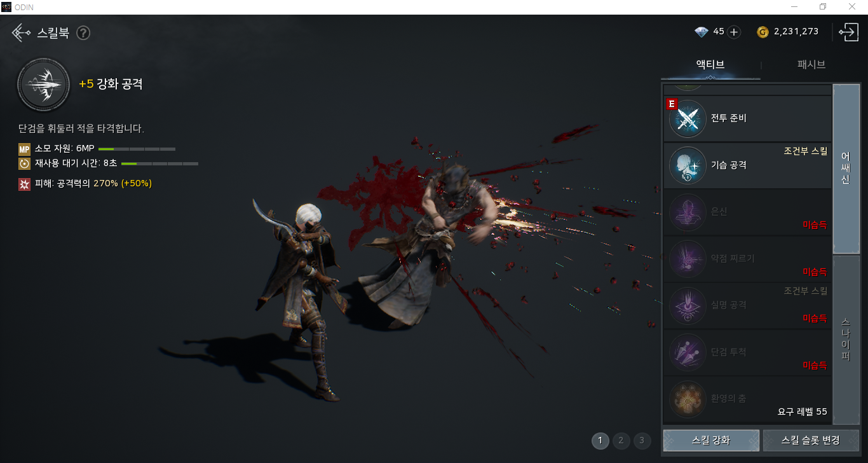Click the 단검 투척 skill name
Screen dimensions: 868x463
(x=729, y=352)
